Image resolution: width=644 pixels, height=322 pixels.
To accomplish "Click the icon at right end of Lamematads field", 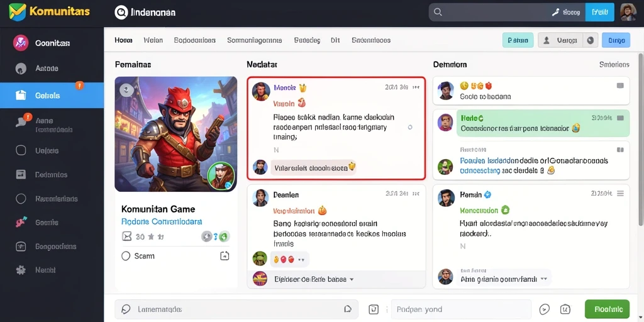I will pyautogui.click(x=347, y=309).
